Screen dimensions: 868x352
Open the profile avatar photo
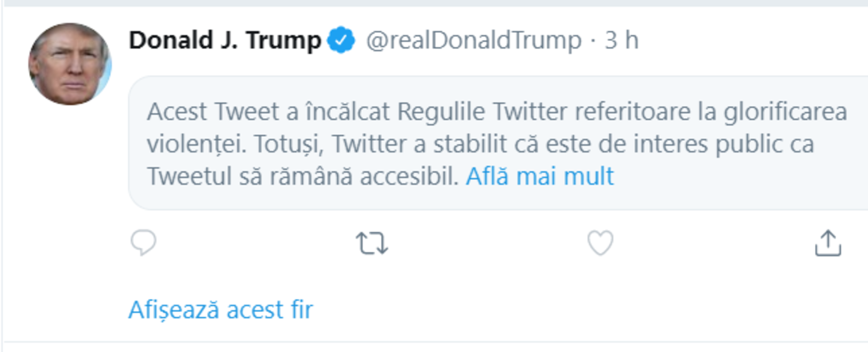coord(70,64)
